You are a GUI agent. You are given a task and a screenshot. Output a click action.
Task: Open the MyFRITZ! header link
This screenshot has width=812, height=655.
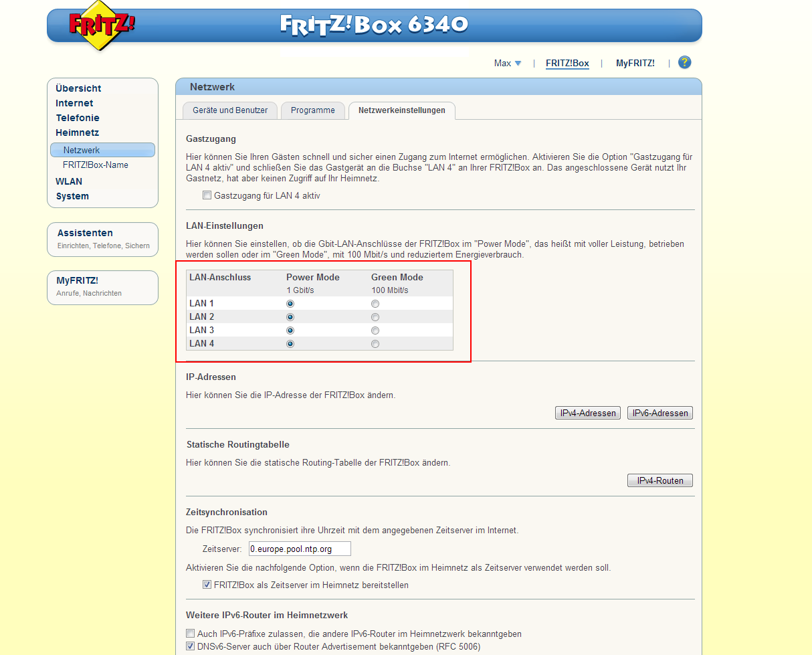635,64
